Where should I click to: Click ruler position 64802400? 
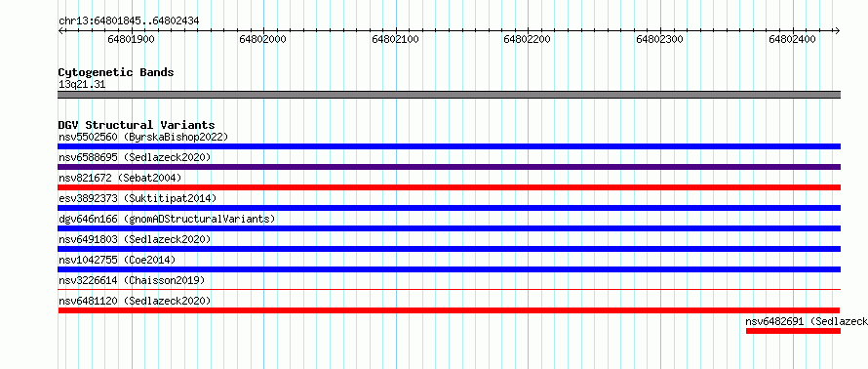click(793, 39)
